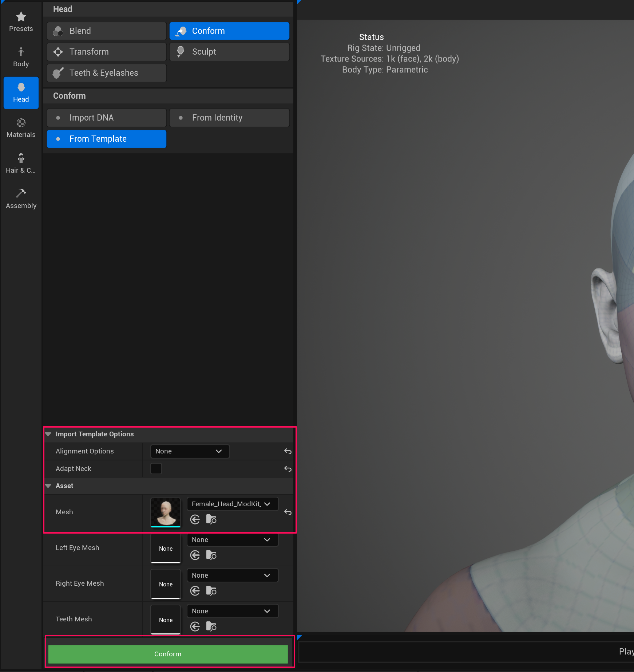Select the Import DNA option
This screenshot has height=672, width=634.
[106, 117]
